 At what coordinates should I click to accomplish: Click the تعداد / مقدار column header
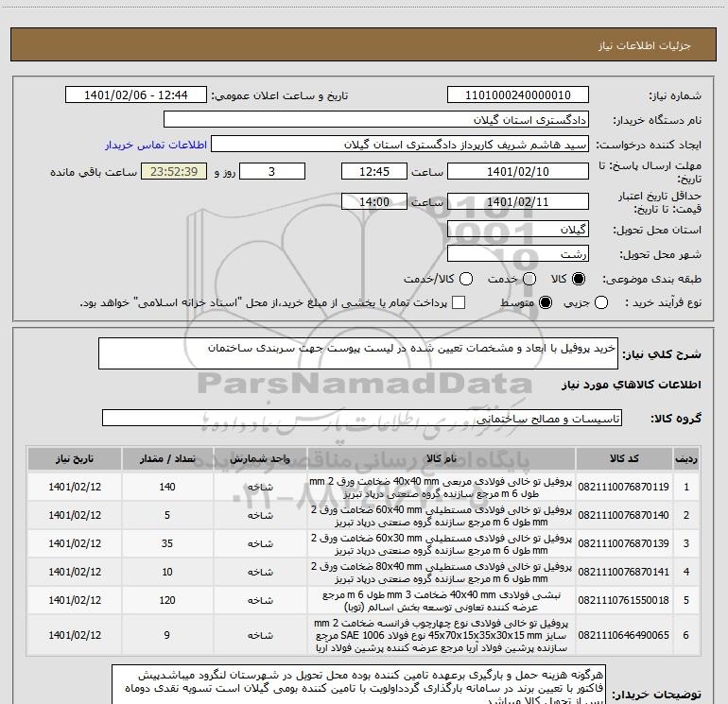pos(167,458)
